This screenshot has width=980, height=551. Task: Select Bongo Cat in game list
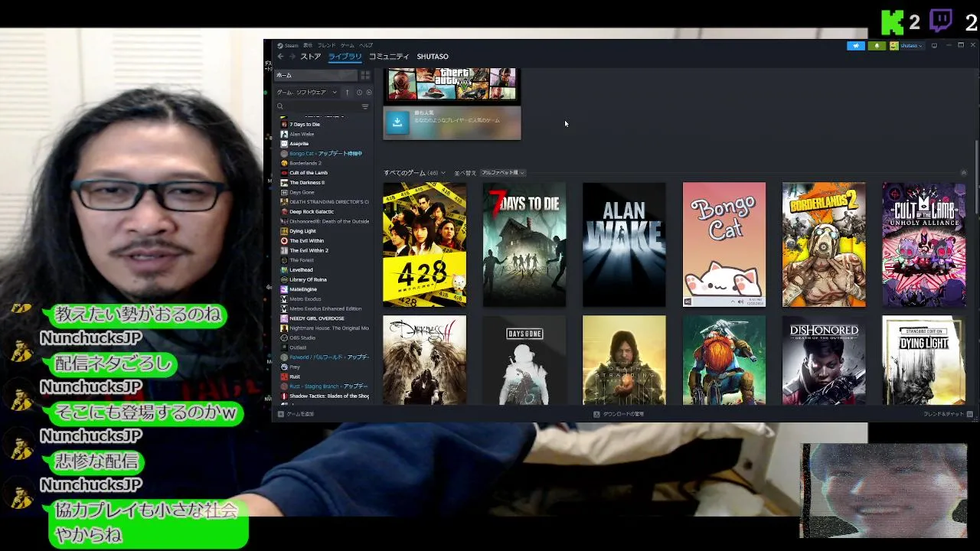(x=325, y=153)
